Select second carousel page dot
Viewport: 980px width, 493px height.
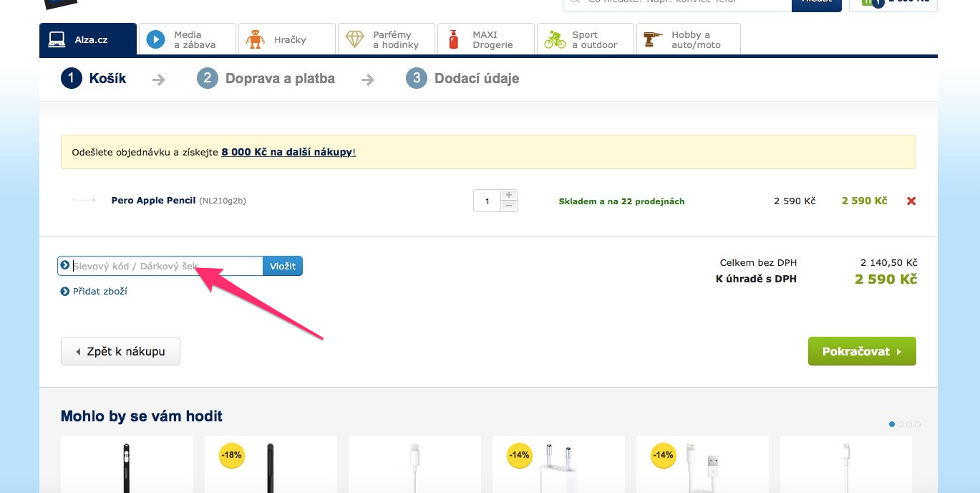click(901, 424)
